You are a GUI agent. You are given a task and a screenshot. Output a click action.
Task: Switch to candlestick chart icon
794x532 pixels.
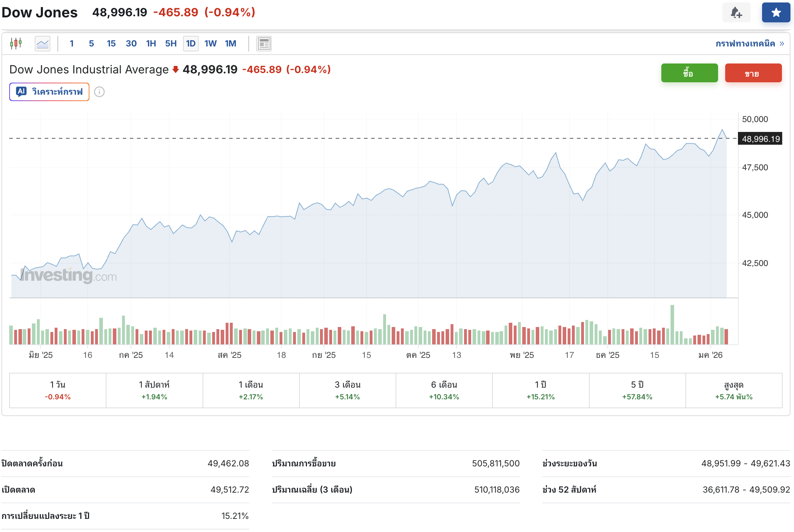coord(16,44)
